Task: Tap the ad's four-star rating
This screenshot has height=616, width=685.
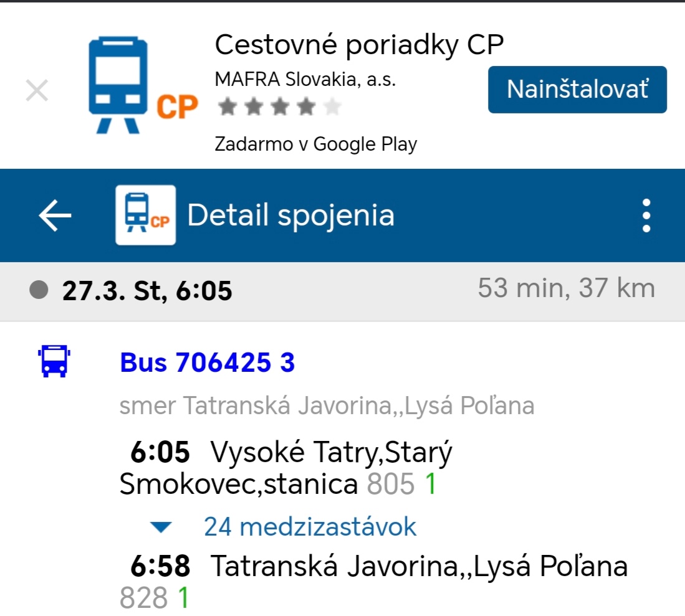Action: [x=279, y=108]
